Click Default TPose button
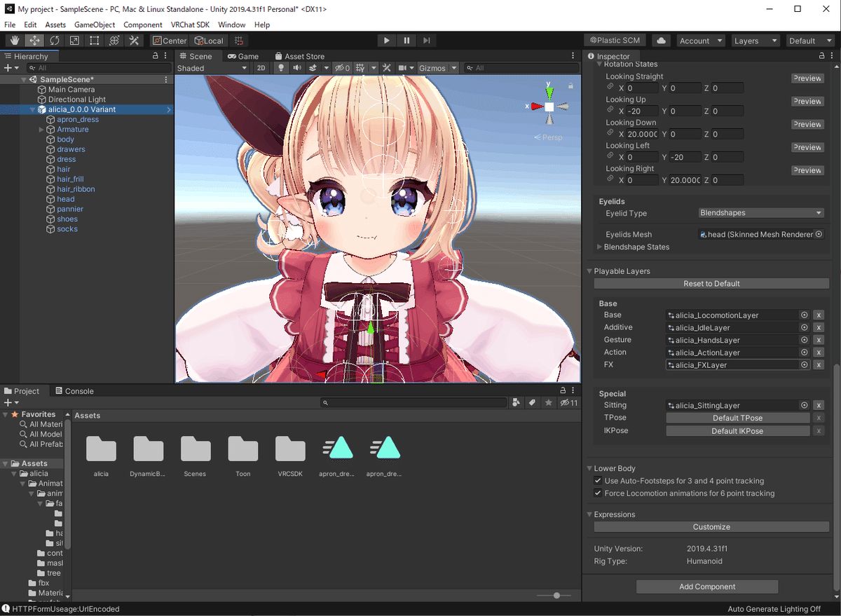 (x=737, y=418)
